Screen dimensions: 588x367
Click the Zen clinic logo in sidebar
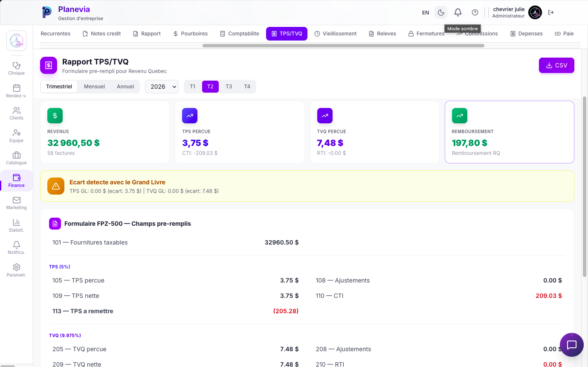tap(17, 41)
